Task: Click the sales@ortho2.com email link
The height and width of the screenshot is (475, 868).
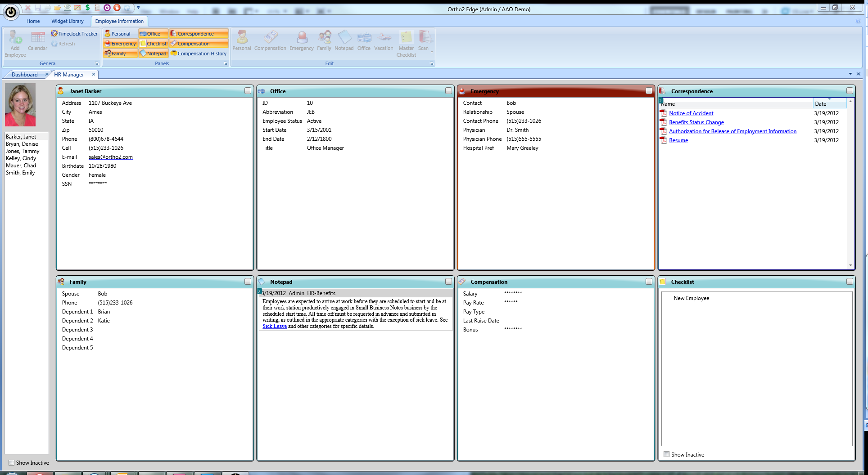Action: coord(111,157)
